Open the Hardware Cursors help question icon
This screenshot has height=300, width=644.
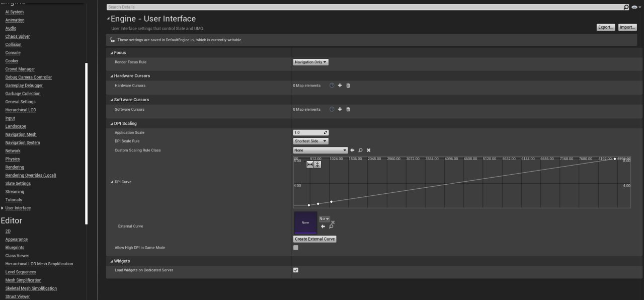point(332,86)
